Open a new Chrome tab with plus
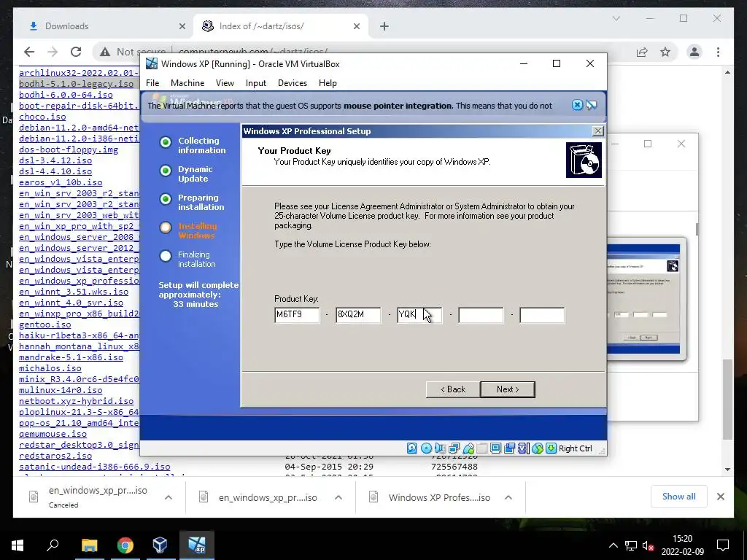747x560 pixels. coord(384,26)
